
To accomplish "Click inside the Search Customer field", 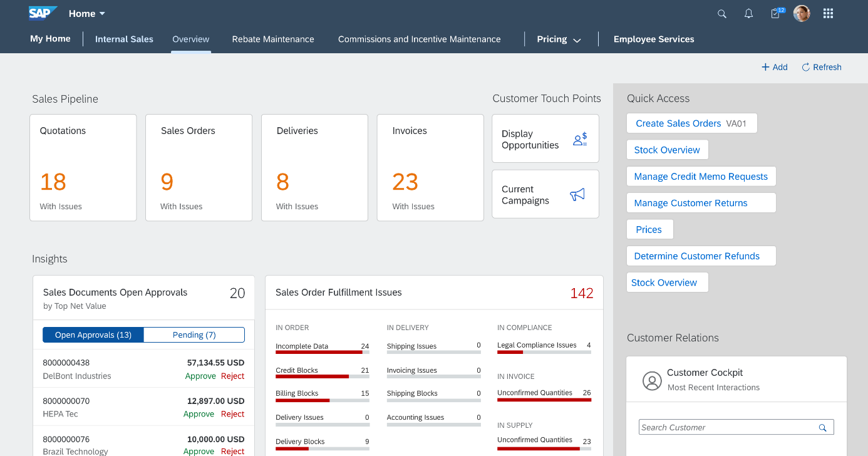I will (x=720, y=427).
